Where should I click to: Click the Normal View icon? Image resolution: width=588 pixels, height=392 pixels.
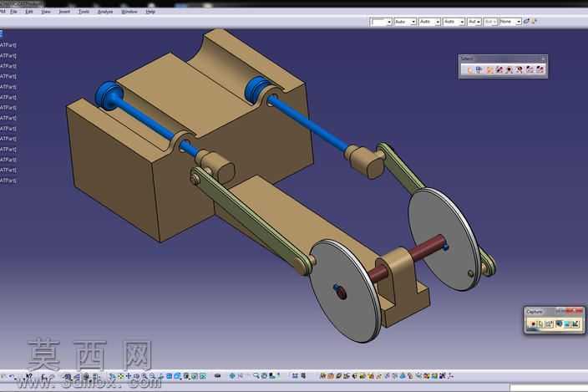[x=160, y=376]
